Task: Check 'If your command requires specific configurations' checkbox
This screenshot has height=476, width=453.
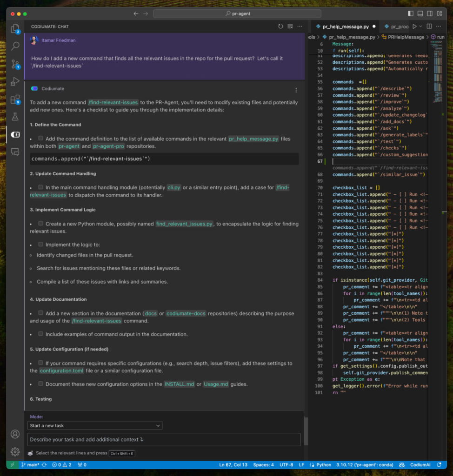Action: (40, 363)
